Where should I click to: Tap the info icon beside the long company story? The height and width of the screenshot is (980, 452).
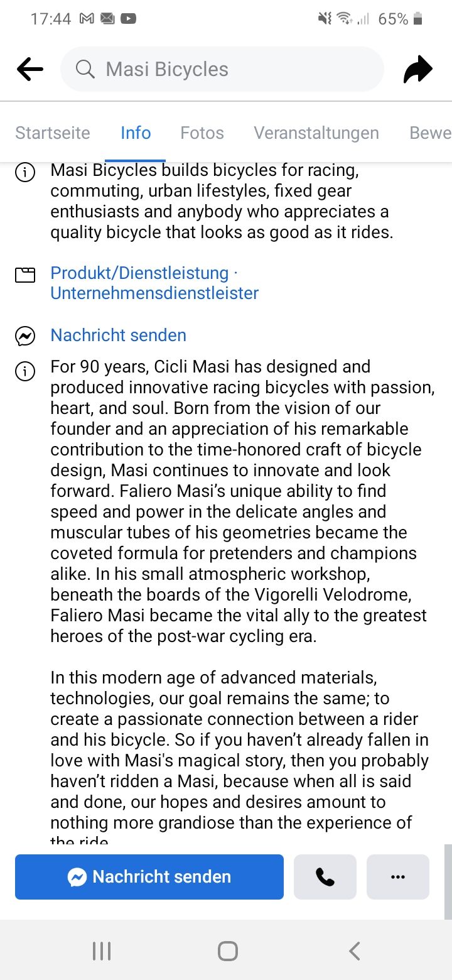tap(25, 371)
